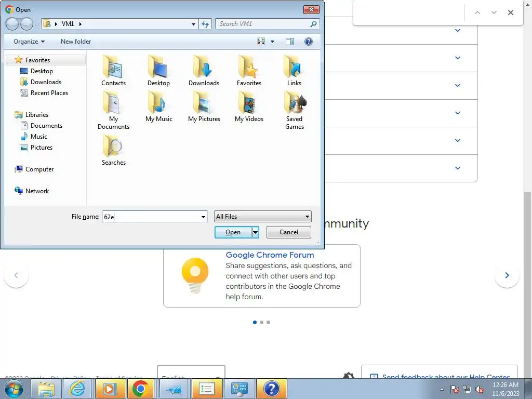
Task: Open Windows Explorer from taskbar
Action: (x=46, y=389)
